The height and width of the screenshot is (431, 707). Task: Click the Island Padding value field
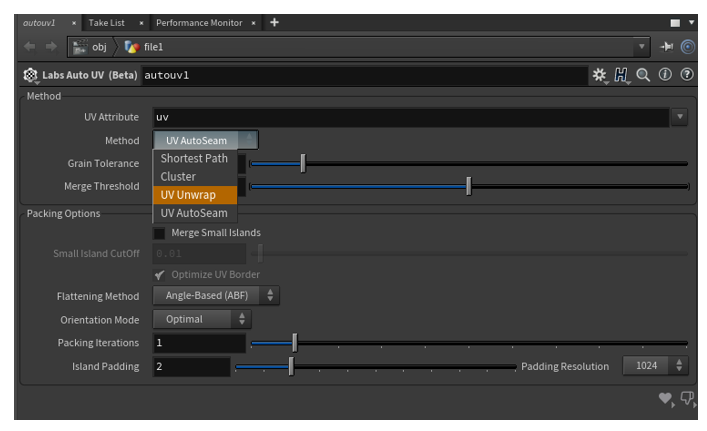(x=192, y=367)
